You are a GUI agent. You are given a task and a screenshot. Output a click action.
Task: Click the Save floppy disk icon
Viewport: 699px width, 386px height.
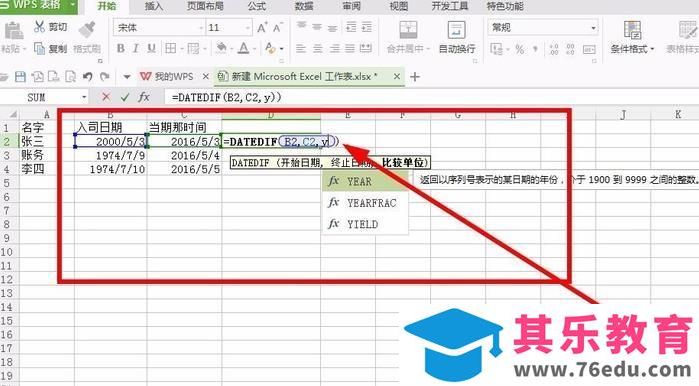pyautogui.click(x=20, y=77)
